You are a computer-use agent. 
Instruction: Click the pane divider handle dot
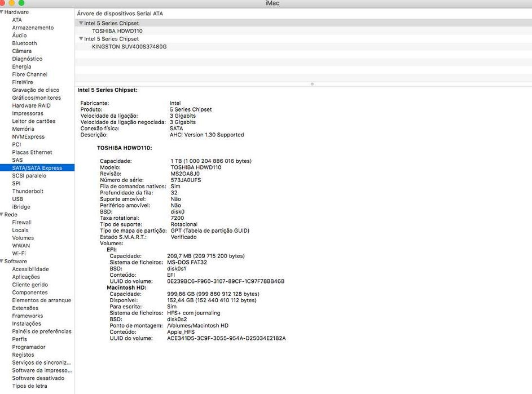coord(312,84)
